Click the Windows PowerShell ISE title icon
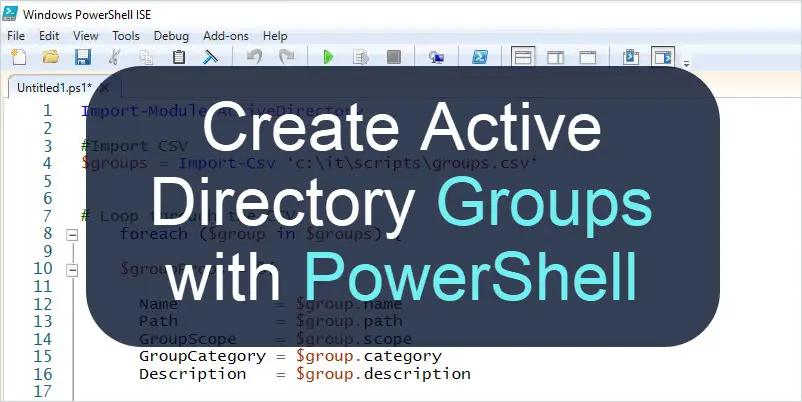The image size is (802, 402). (10, 14)
